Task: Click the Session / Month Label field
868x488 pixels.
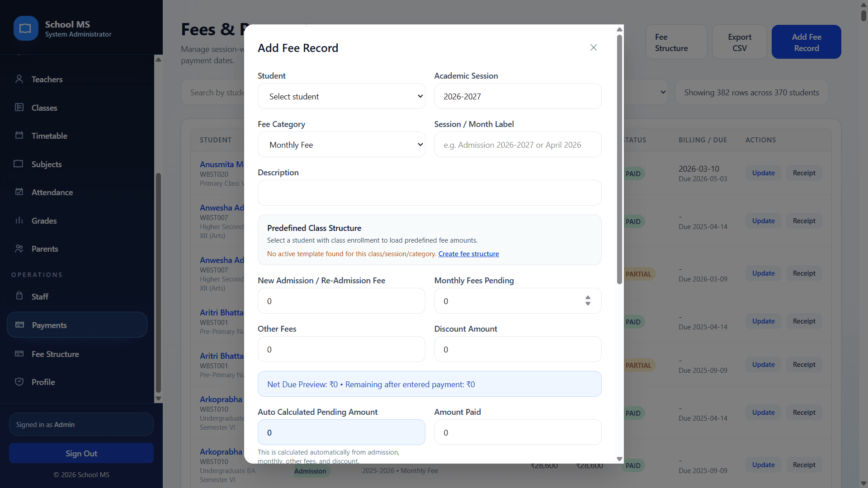Action: coord(518,145)
